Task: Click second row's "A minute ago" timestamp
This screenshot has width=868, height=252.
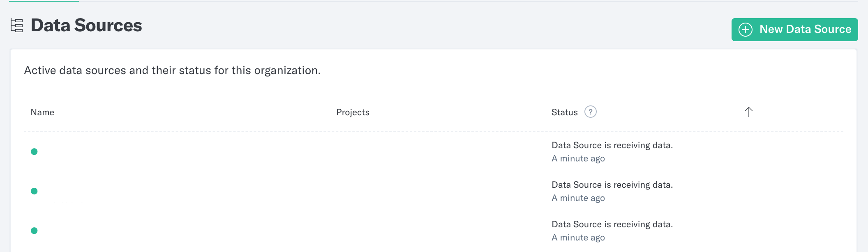Action: (578, 198)
